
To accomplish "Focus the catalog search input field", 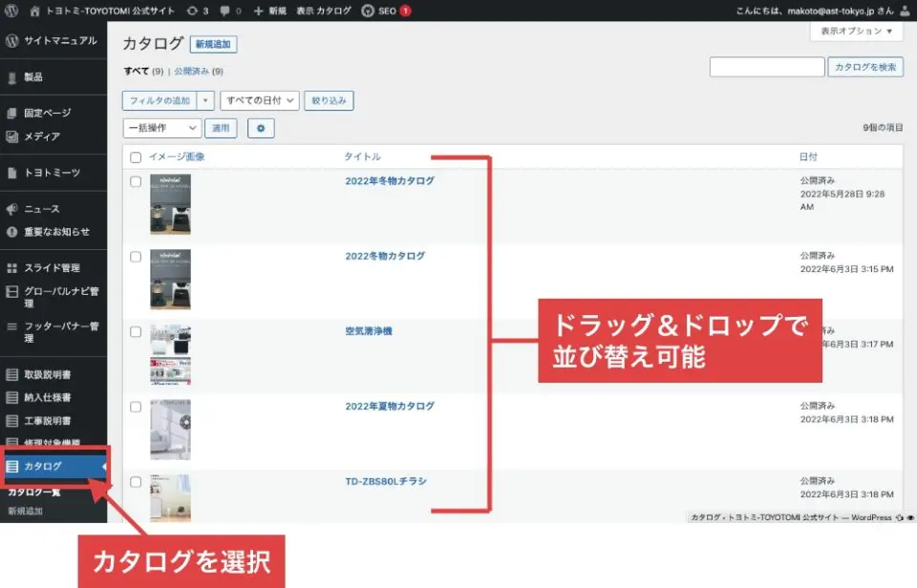I will pos(767,67).
